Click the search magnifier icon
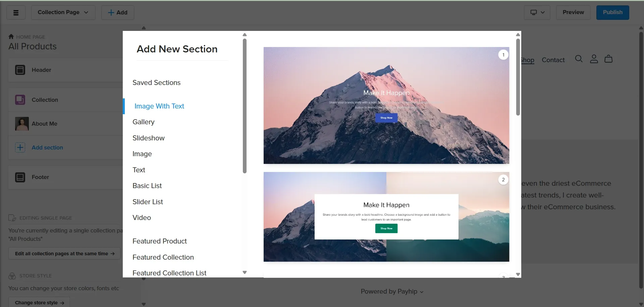This screenshot has width=644, height=307. (x=579, y=59)
